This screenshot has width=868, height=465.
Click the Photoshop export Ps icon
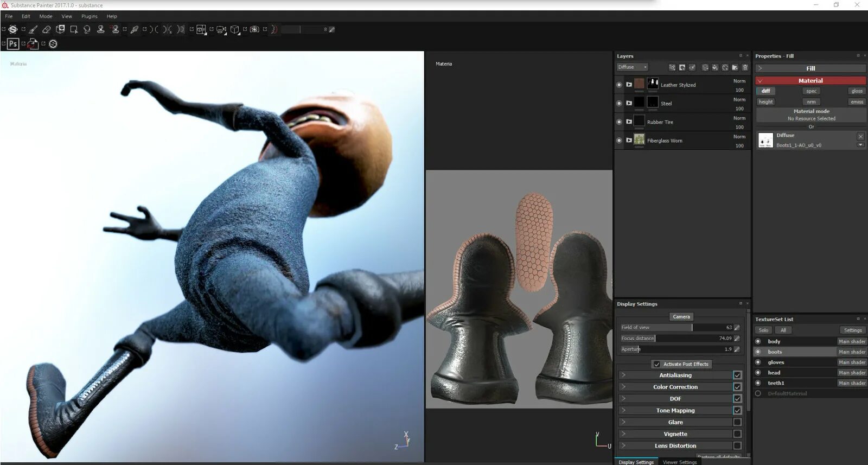click(13, 44)
